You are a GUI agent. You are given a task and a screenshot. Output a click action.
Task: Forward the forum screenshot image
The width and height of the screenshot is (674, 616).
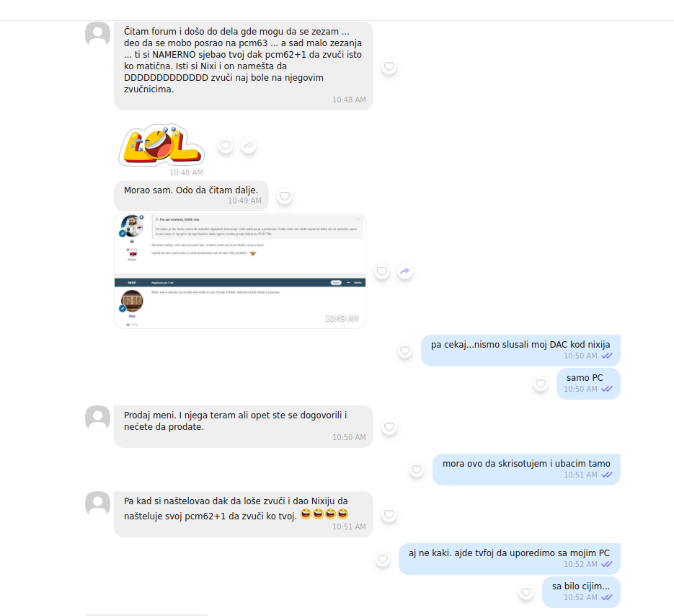coord(405,271)
